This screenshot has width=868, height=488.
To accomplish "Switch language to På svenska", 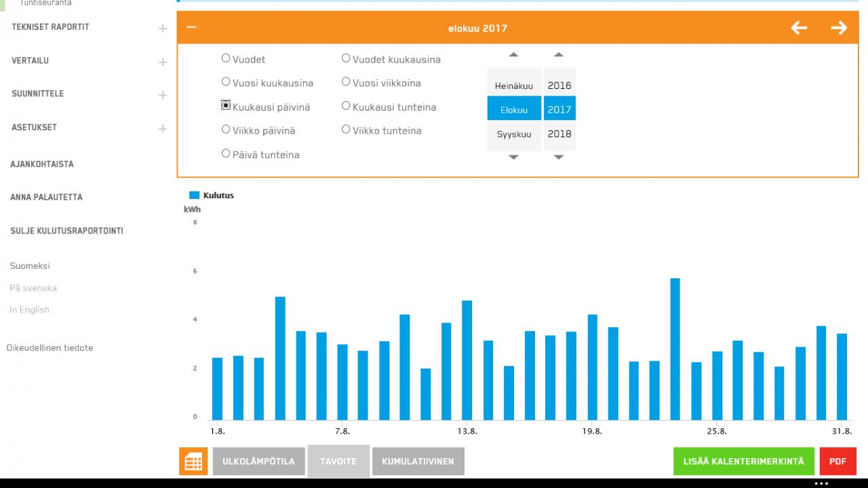I will pyautogui.click(x=33, y=288).
